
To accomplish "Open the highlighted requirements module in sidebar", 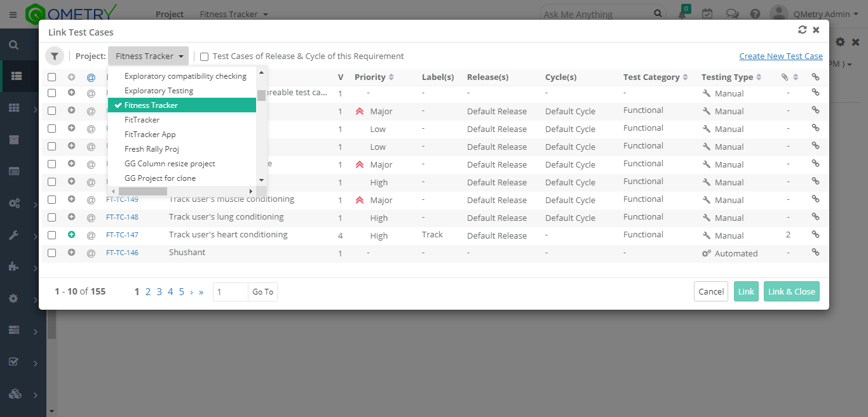I will [17, 76].
